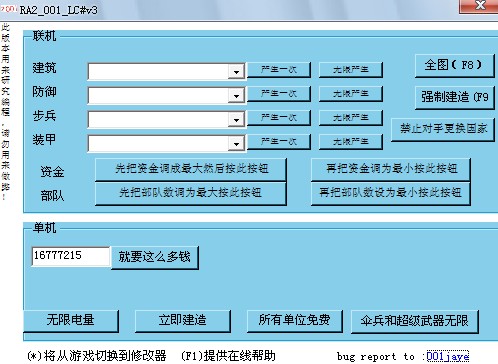The image size is (498, 364).
Task: Click the 所有单位免费 button
Action: (295, 321)
